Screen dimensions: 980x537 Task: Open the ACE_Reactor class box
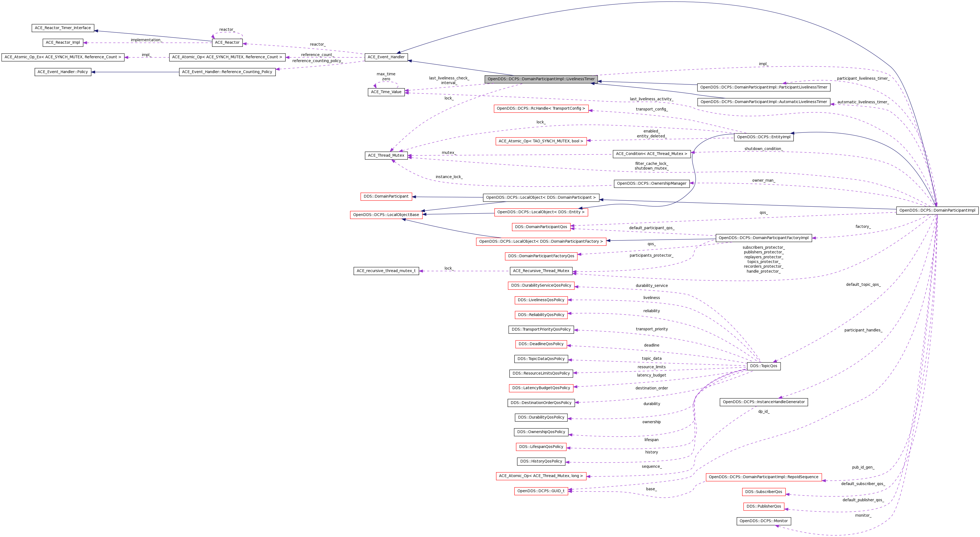[227, 43]
